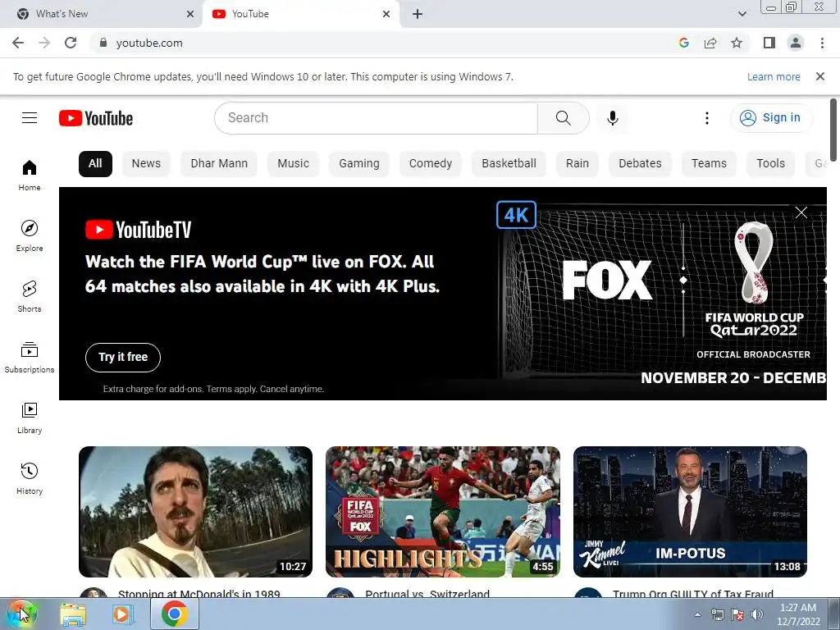Viewport: 840px width, 630px height.
Task: Select the Music filter chip
Action: click(x=293, y=164)
